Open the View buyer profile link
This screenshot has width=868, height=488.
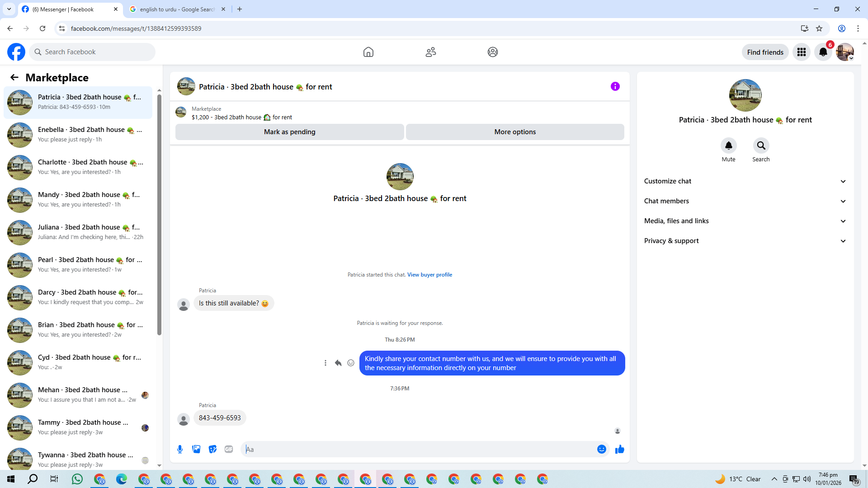click(x=429, y=275)
